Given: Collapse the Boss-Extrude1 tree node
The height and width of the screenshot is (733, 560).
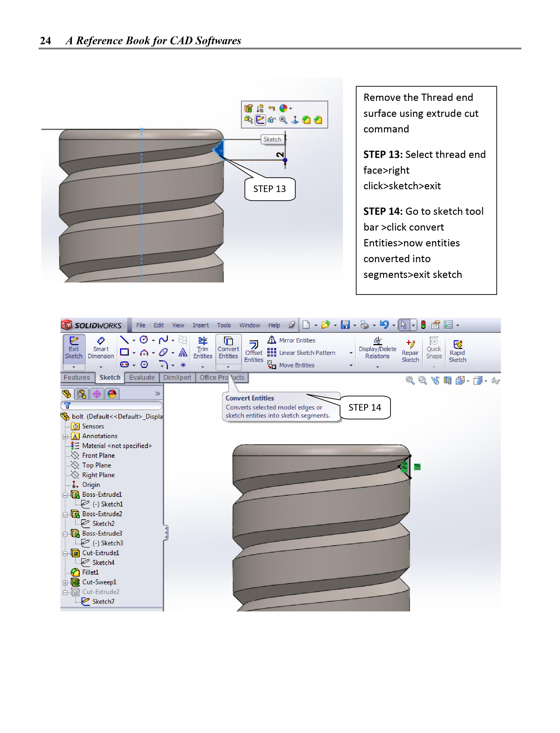Looking at the screenshot, I should pyautogui.click(x=65, y=495).
